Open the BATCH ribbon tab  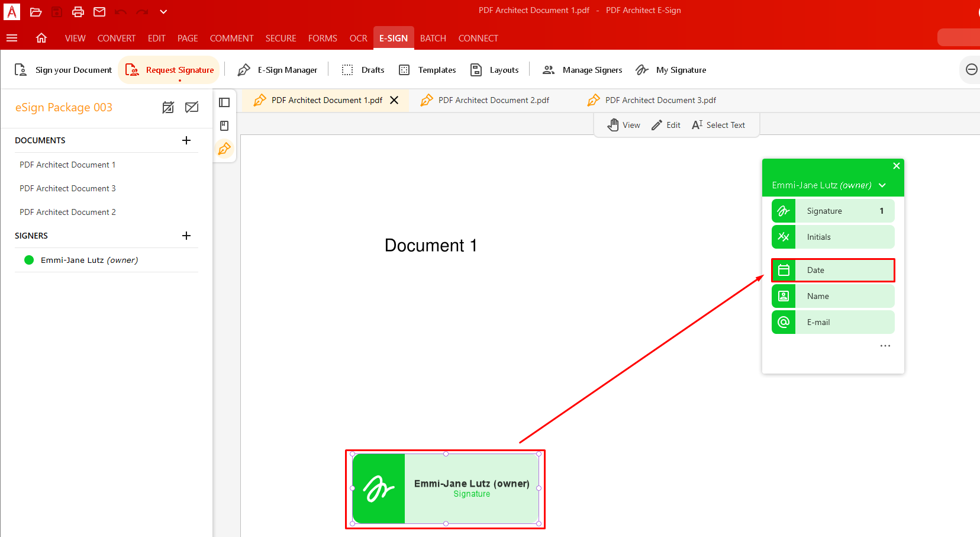pos(433,38)
